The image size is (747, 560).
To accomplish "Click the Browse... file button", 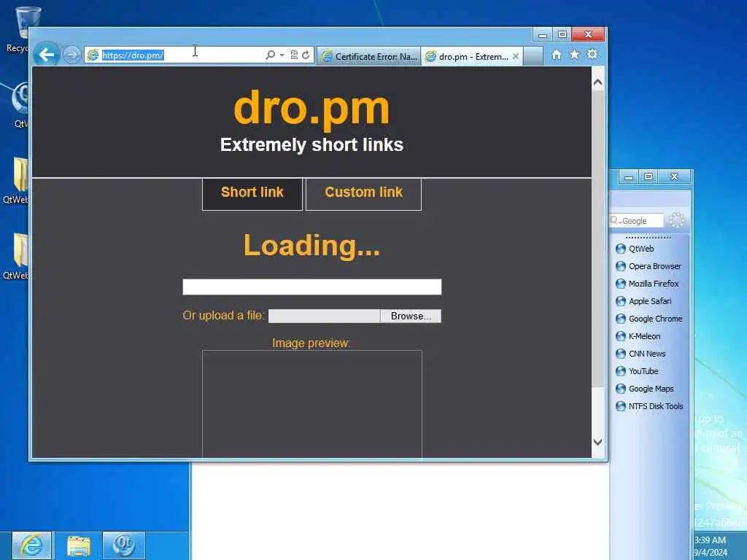I will [x=411, y=316].
